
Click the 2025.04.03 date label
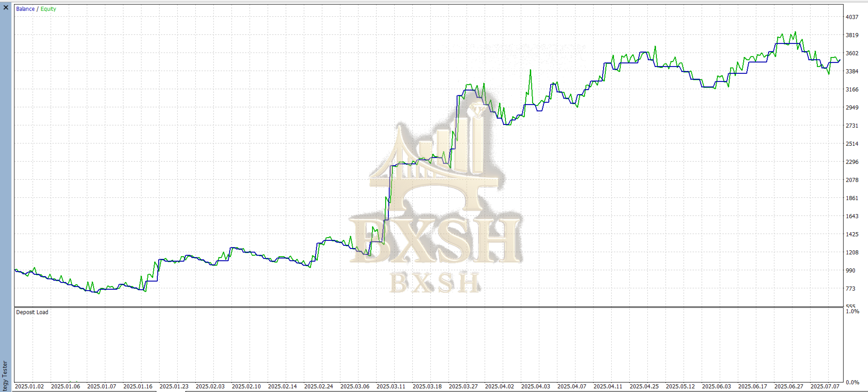coord(536,387)
